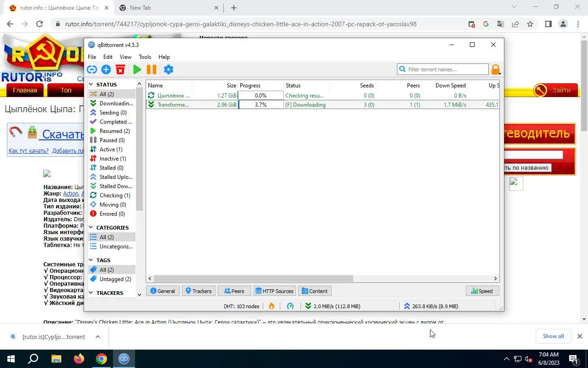This screenshot has height=368, width=588.
Task: Open Chrome tab search chevron
Action: coord(514,7)
